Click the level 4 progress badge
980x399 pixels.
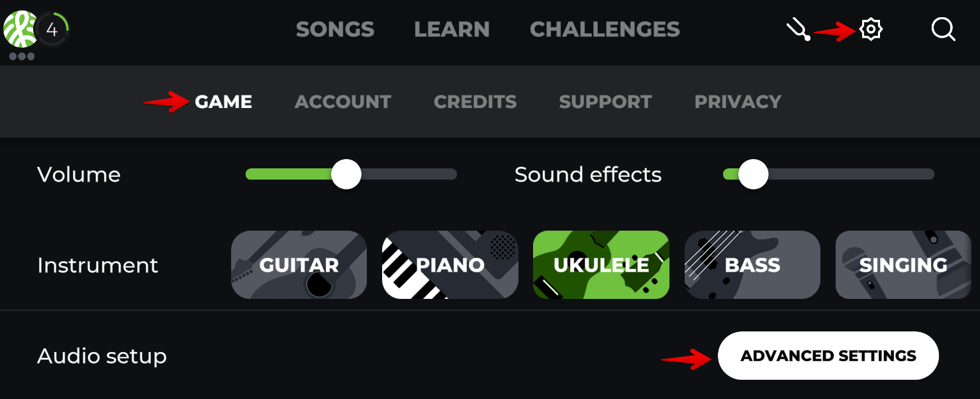coord(52,29)
